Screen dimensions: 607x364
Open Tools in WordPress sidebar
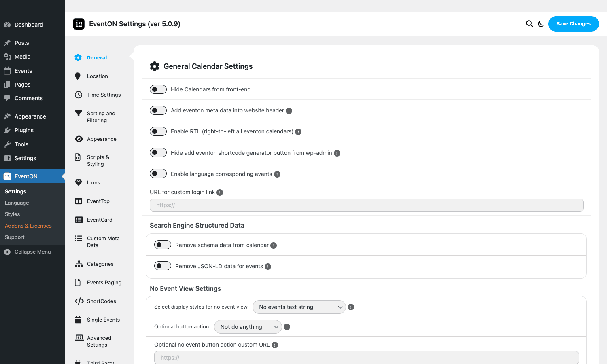(x=32, y=144)
